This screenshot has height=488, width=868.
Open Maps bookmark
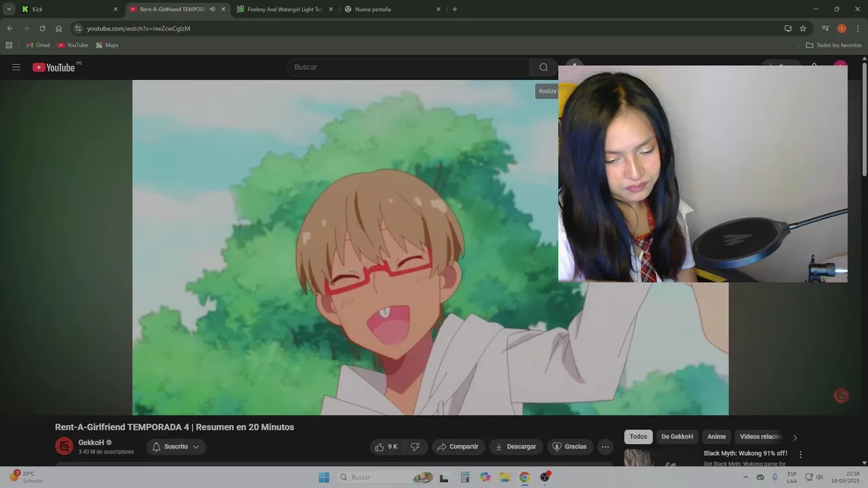(x=107, y=45)
